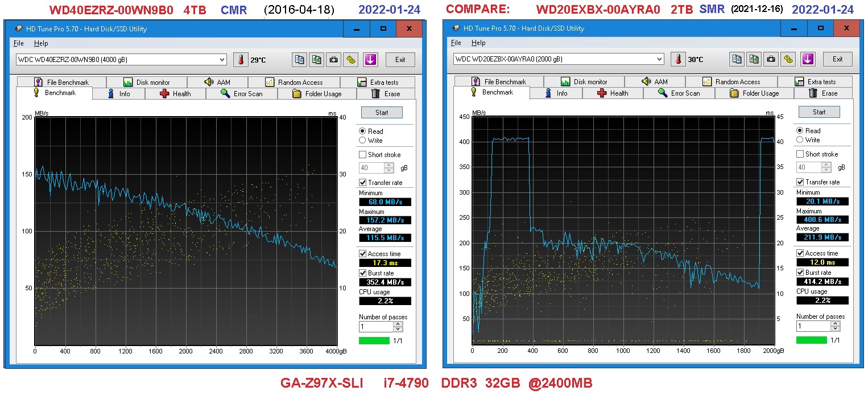This screenshot has width=868, height=395.
Task: Click short stroke gB spinner in WD20EZBX window
Action: [x=826, y=168]
